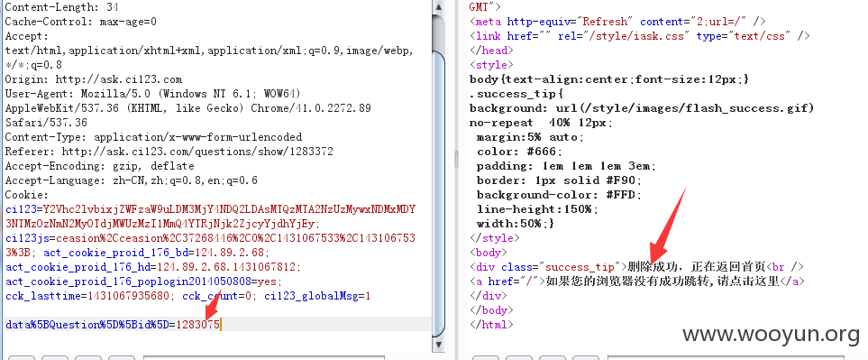Click the cookie continuation line starting 3NTMzOzNmN2
Screen dimensions: 868x360
162,224
